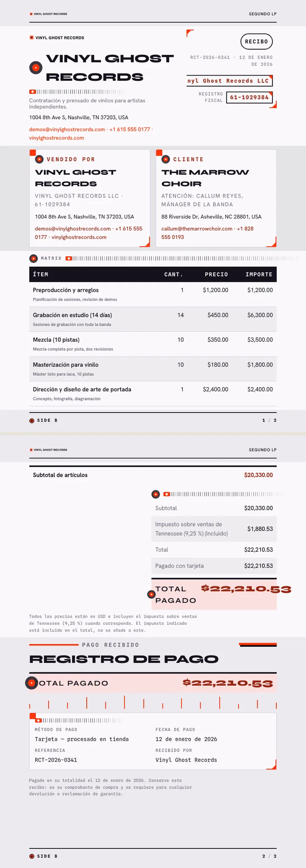
Task: Click the ÍTEM column header
Action: [41, 275]
